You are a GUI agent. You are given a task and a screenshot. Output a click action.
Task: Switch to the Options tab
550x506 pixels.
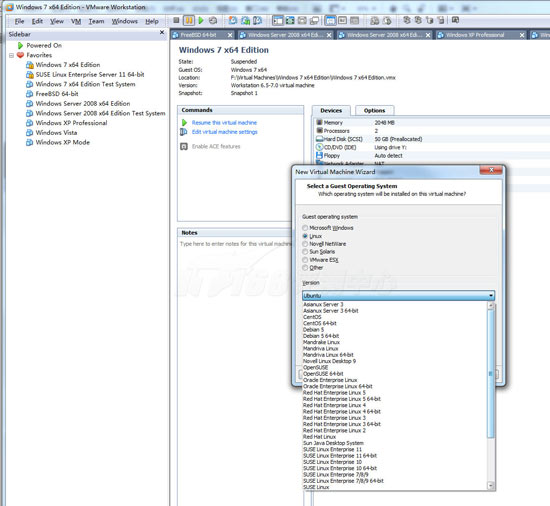374,110
